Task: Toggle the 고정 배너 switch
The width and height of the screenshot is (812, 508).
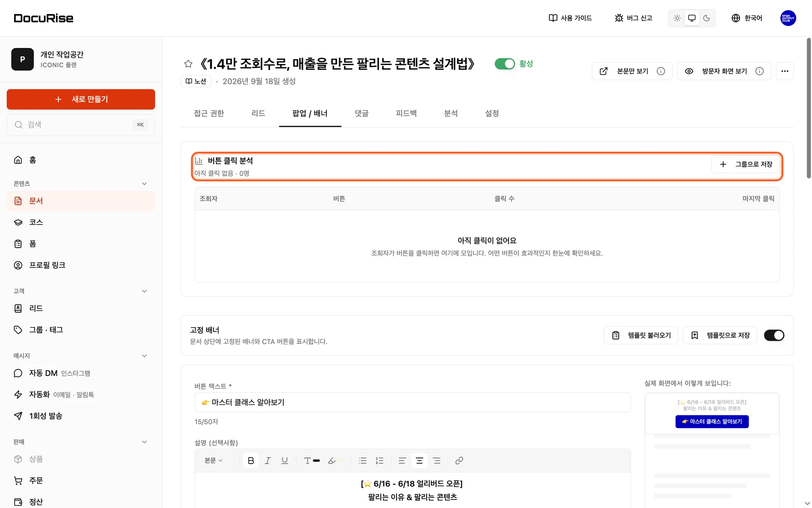Action: [774, 335]
